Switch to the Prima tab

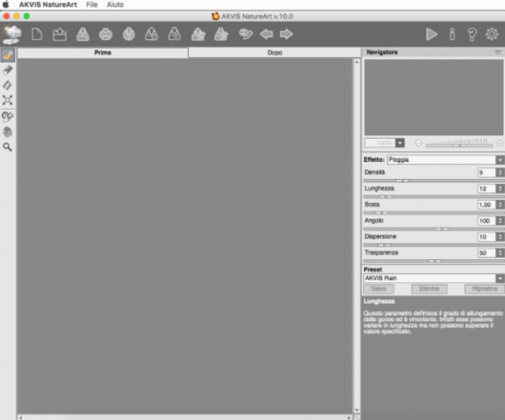(x=103, y=53)
